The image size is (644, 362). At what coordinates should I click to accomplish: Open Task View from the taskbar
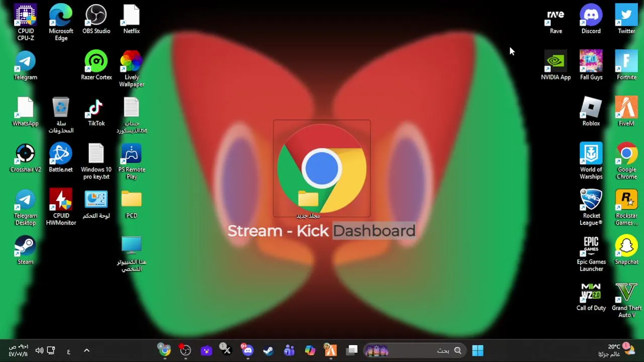coord(352,350)
